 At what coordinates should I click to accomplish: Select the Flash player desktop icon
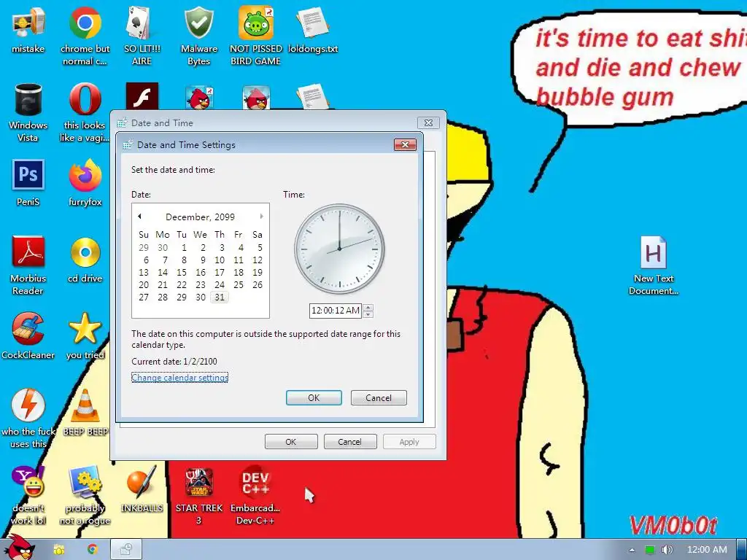tap(142, 96)
